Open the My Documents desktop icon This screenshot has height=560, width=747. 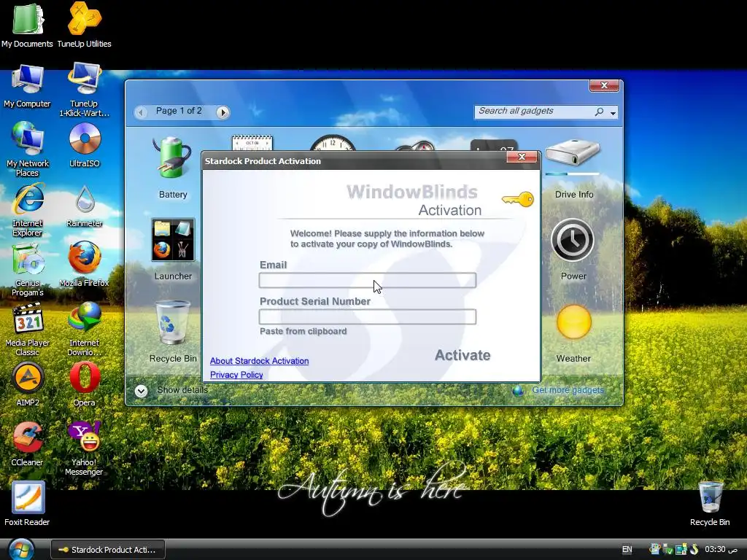[x=27, y=26]
